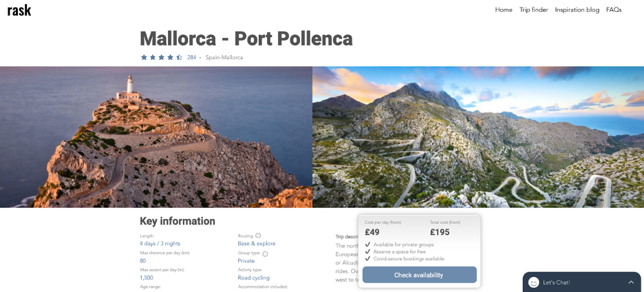This screenshot has width=644, height=292.
Task: Open the Trip finder page
Action: click(534, 10)
